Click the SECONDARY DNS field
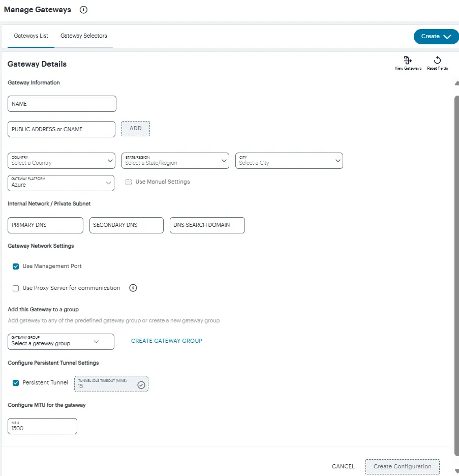 [x=127, y=225]
